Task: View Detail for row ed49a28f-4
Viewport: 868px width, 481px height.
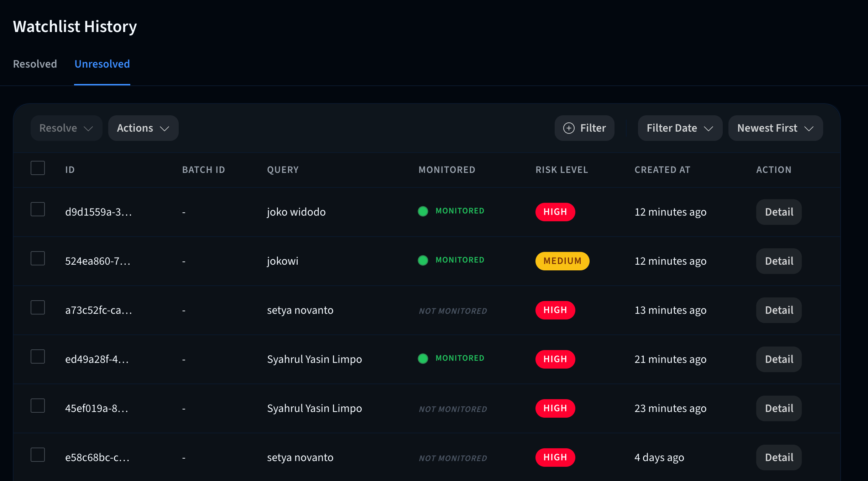Action: (779, 359)
